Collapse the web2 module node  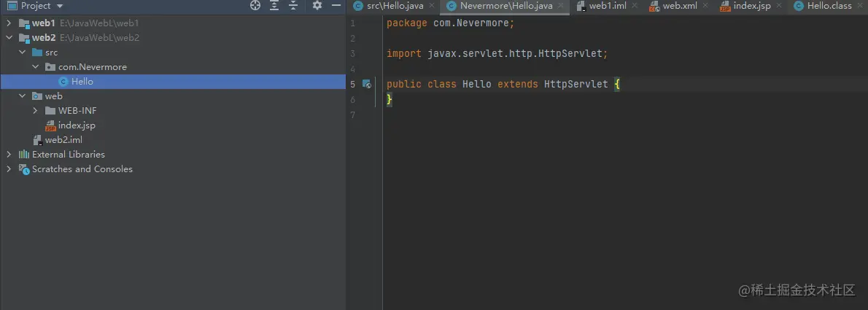pos(9,38)
